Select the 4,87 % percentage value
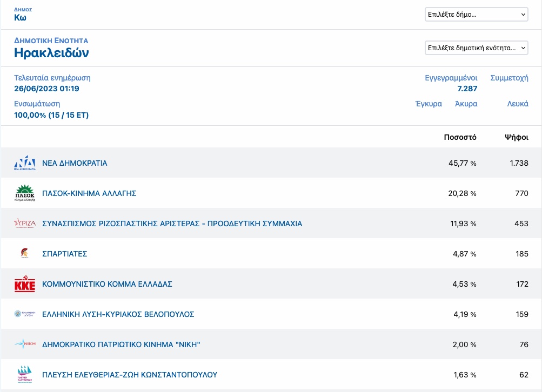542x392 pixels. (465, 254)
